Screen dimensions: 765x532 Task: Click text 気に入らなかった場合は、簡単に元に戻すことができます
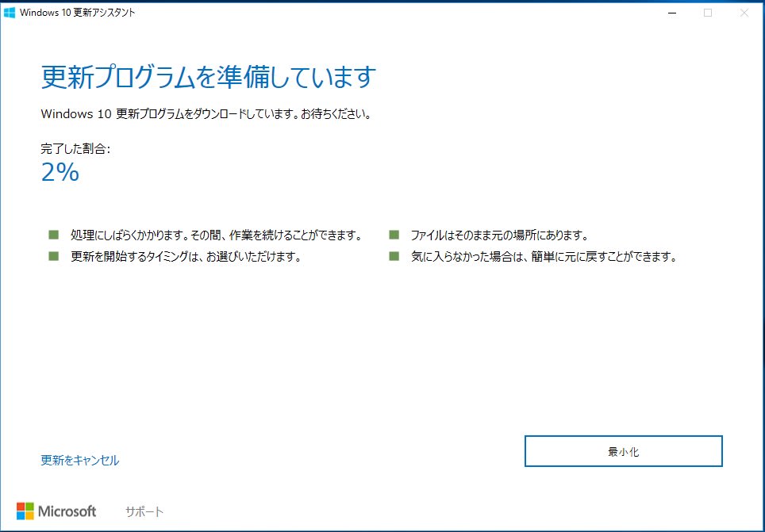[543, 257]
